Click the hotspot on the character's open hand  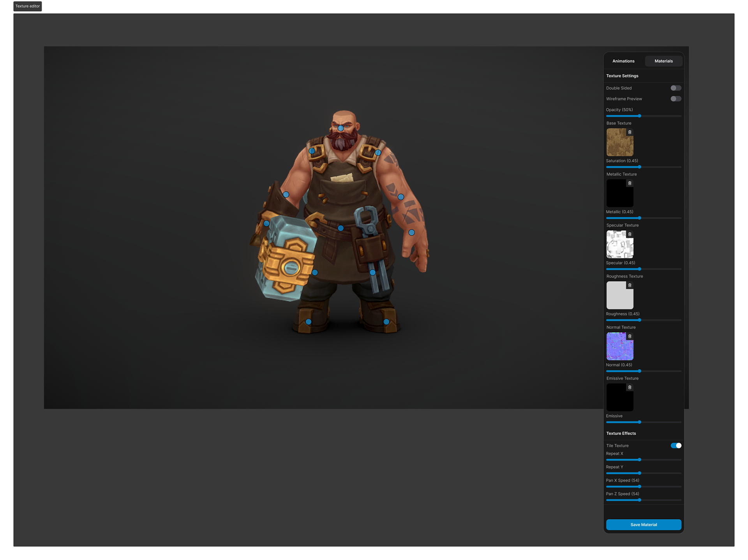pyautogui.click(x=412, y=232)
